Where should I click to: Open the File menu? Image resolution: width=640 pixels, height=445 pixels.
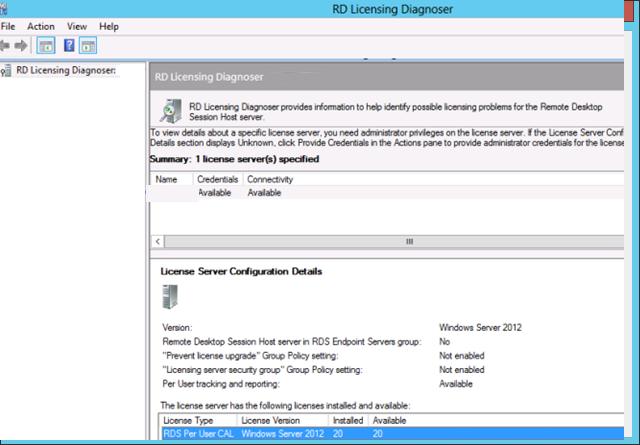8,27
